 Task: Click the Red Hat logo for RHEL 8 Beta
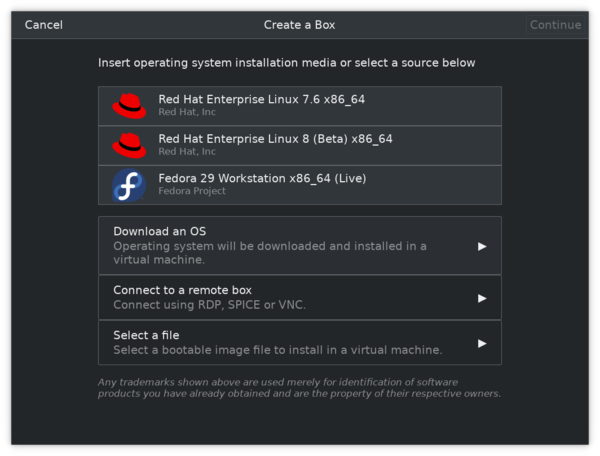[x=129, y=145]
